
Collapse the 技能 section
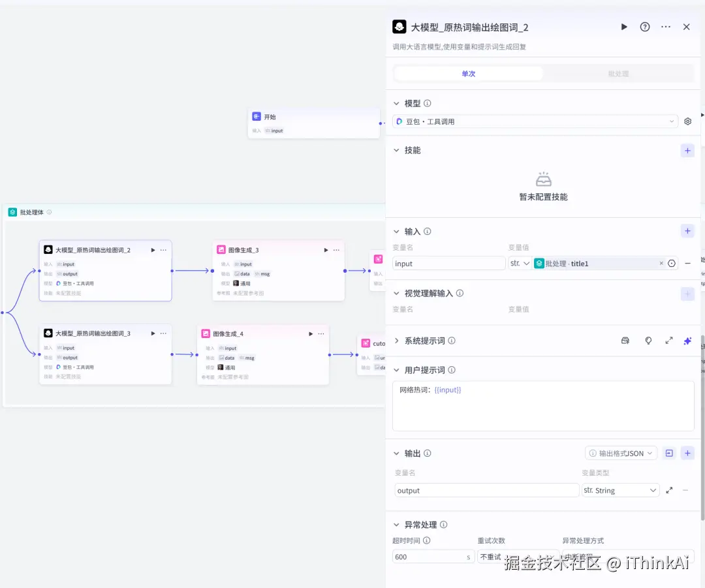click(x=396, y=150)
